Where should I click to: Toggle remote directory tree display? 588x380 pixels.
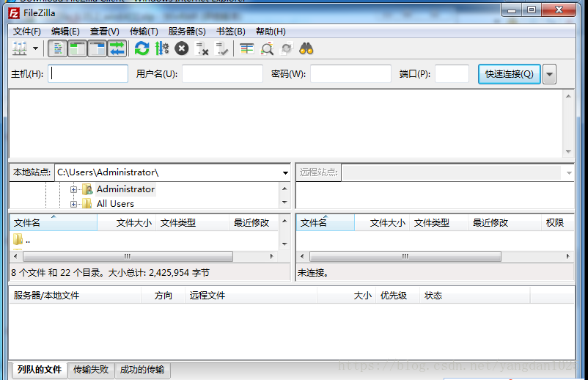[x=98, y=48]
